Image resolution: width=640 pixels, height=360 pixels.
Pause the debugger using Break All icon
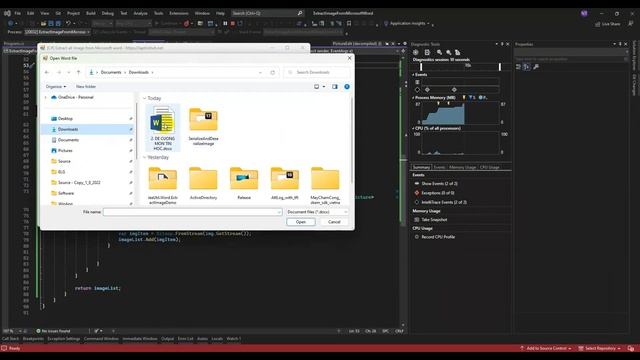coord(225,24)
